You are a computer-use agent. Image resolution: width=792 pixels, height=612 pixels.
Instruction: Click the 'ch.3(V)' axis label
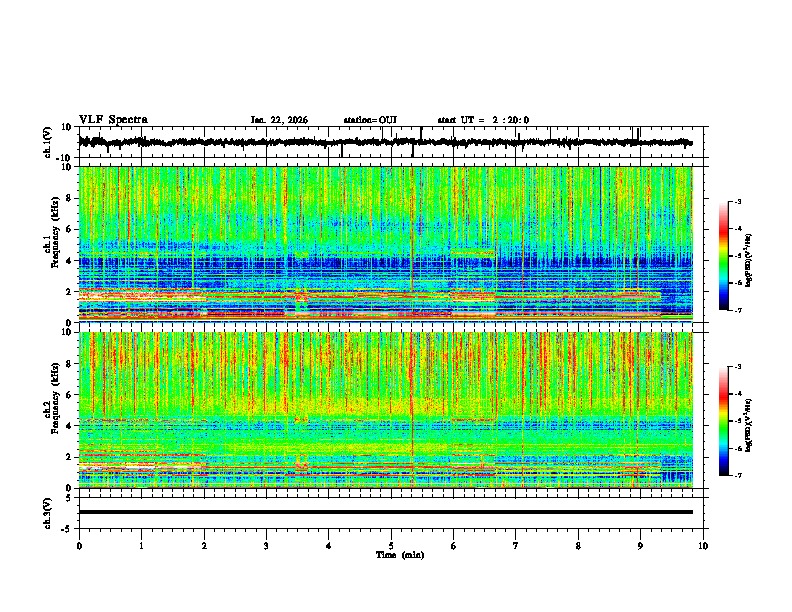[x=48, y=514]
